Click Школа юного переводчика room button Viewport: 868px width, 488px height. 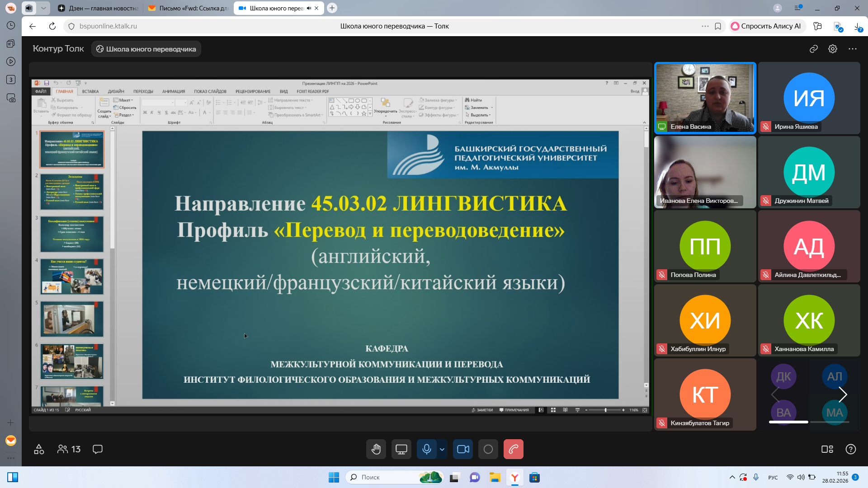tap(146, 49)
